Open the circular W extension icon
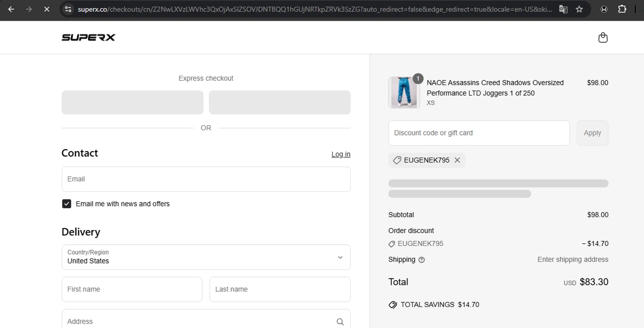The image size is (644, 328). [x=604, y=9]
